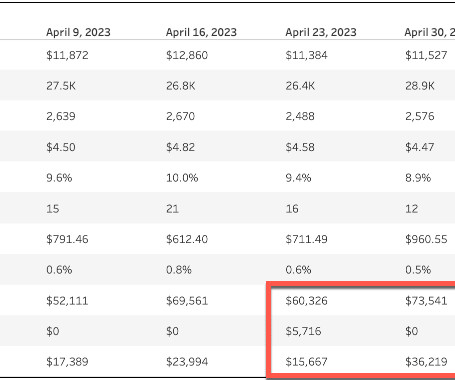
Task: Click the 2,639 cell
Action: point(61,116)
